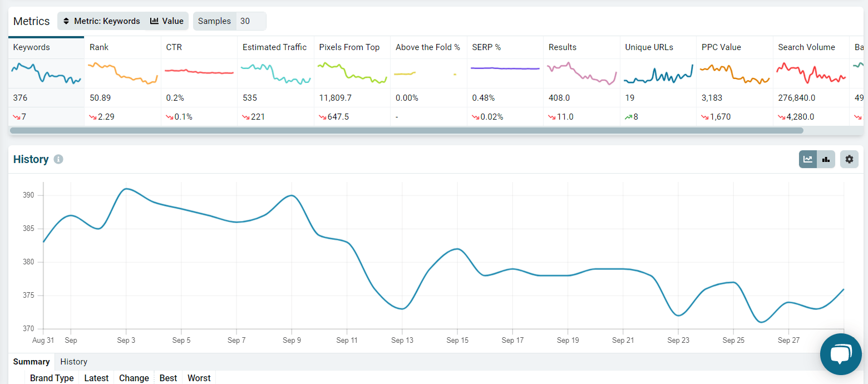The image size is (868, 384).
Task: Select the Results metric column
Action: point(581,47)
